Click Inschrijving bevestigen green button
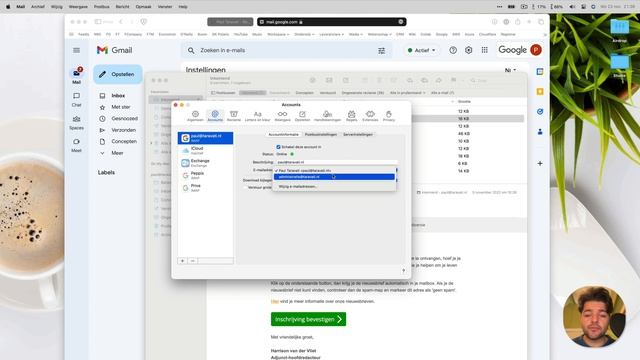Image resolution: width=640 pixels, height=360 pixels. [308, 319]
